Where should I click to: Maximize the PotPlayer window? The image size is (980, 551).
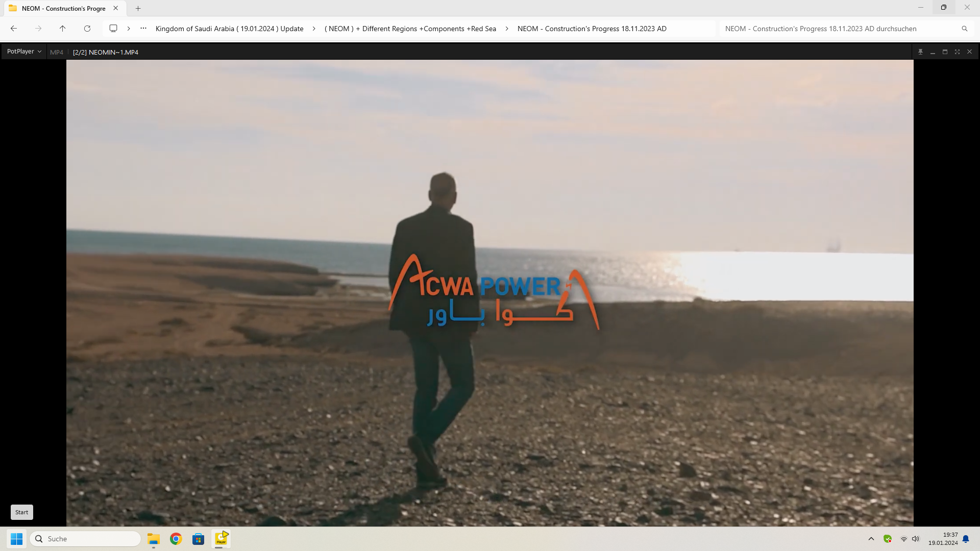pos(945,52)
